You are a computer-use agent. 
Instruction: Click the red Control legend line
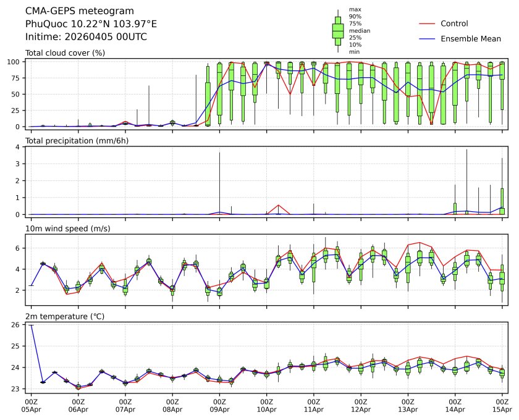coord(428,24)
